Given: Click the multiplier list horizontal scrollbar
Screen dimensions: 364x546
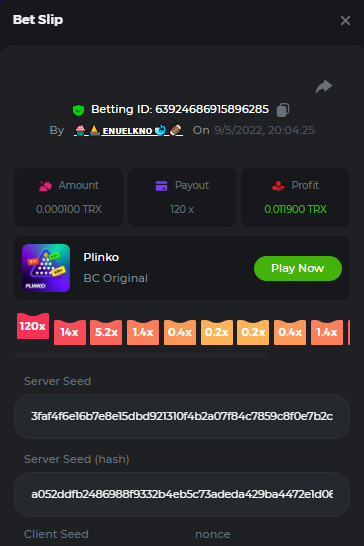Looking at the screenshot, I should pos(141,355).
